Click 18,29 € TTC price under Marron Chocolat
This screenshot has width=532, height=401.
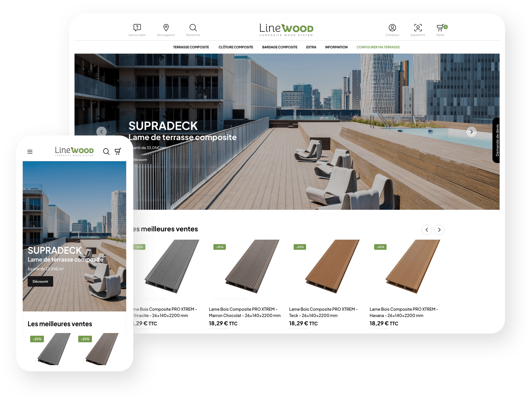[x=223, y=323]
